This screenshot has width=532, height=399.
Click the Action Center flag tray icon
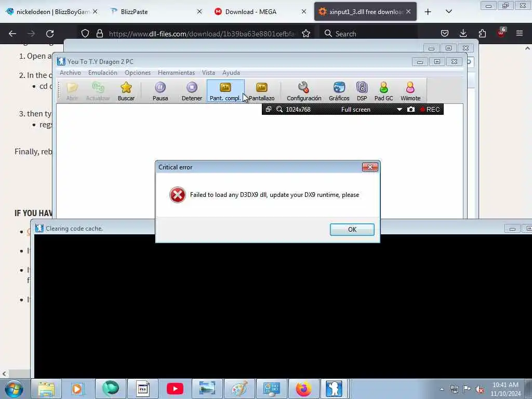(467, 389)
